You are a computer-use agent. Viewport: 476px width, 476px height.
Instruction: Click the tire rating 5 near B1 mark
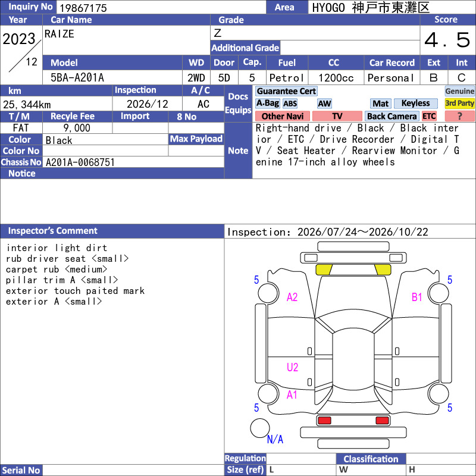point(450,280)
